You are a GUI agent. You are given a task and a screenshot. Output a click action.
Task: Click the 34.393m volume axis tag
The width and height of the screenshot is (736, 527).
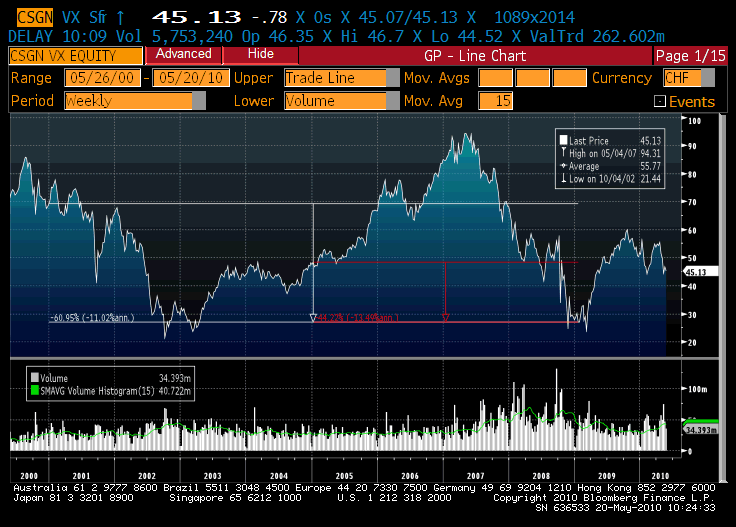pyautogui.click(x=700, y=430)
